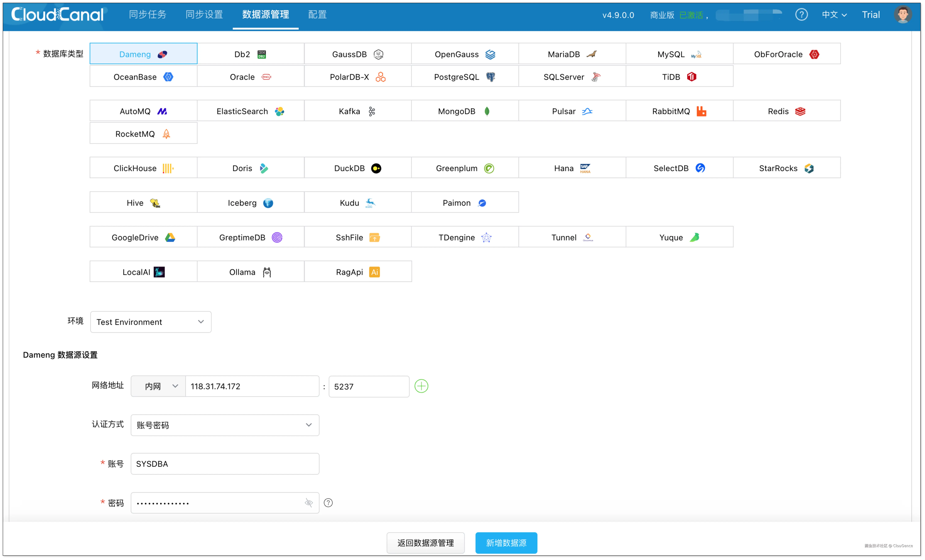This screenshot has height=560, width=925.
Task: Click the port field showing 5237
Action: [x=369, y=386]
